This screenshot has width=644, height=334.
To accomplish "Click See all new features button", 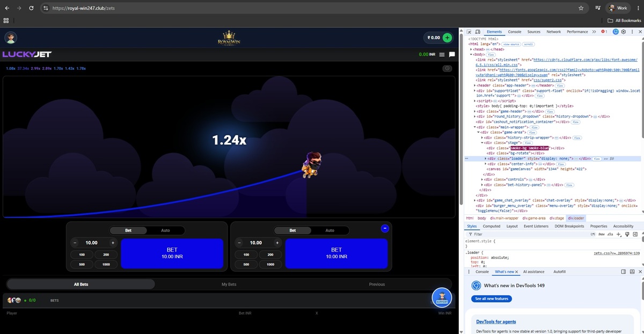I will [x=491, y=299].
